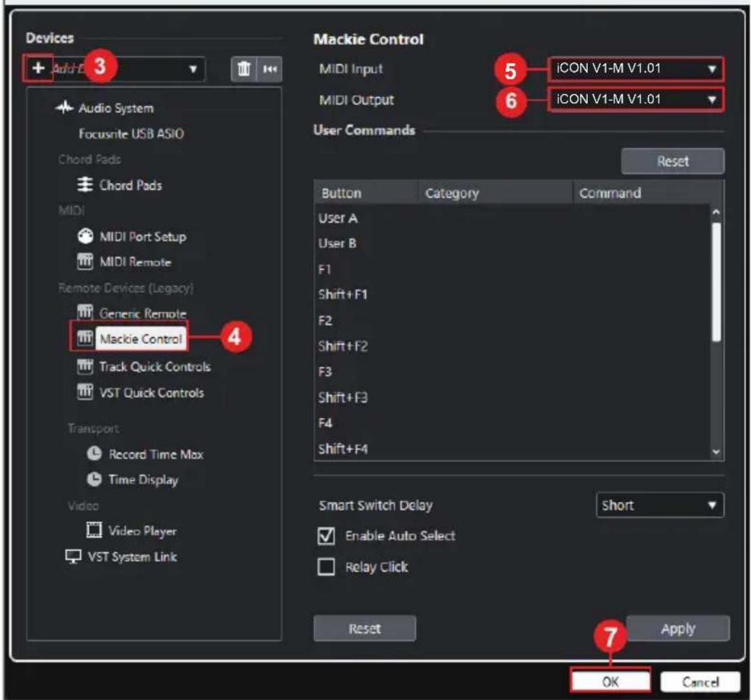Select the F3 row
The width and height of the screenshot is (751, 700).
click(512, 371)
